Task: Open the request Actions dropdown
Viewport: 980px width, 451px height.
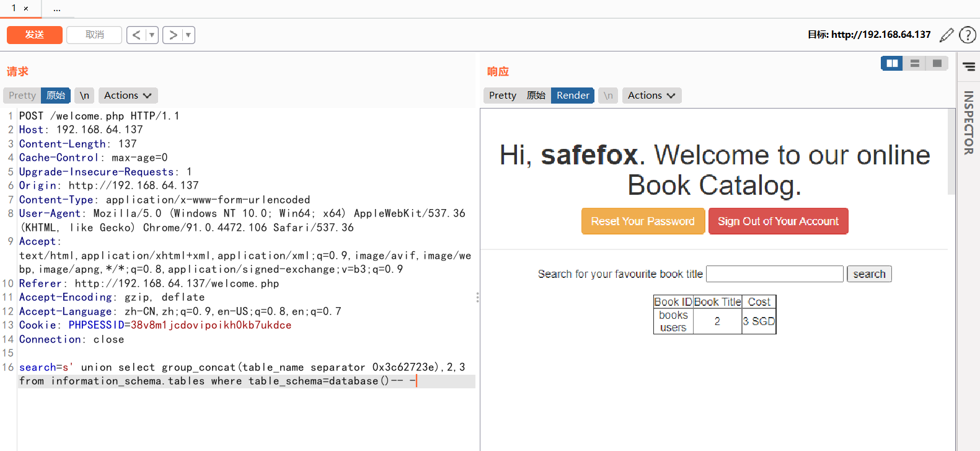Action: (128, 96)
